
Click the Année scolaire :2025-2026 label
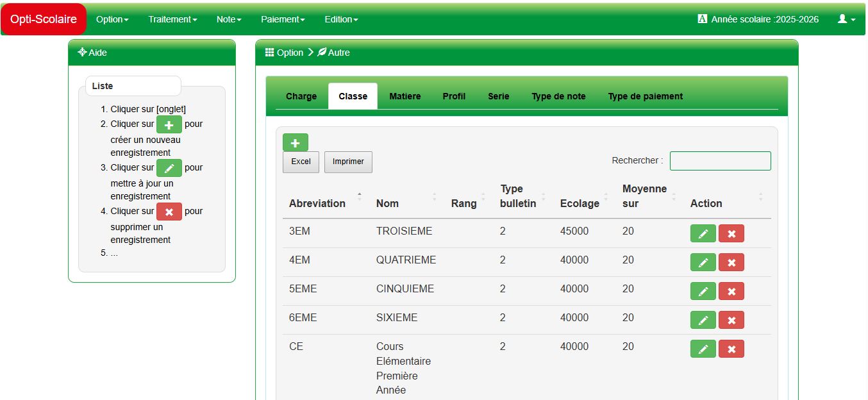765,19
